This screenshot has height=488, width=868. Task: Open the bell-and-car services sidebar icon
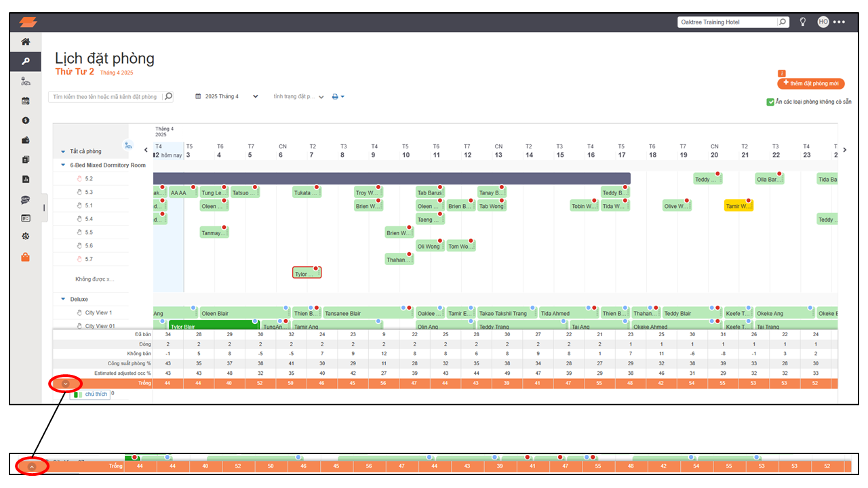[x=26, y=81]
